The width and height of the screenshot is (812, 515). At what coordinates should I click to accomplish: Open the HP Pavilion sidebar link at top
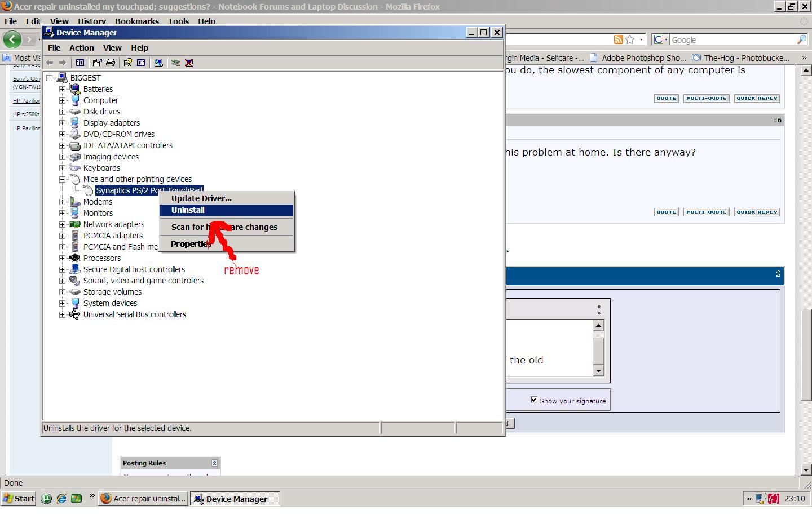[27, 101]
